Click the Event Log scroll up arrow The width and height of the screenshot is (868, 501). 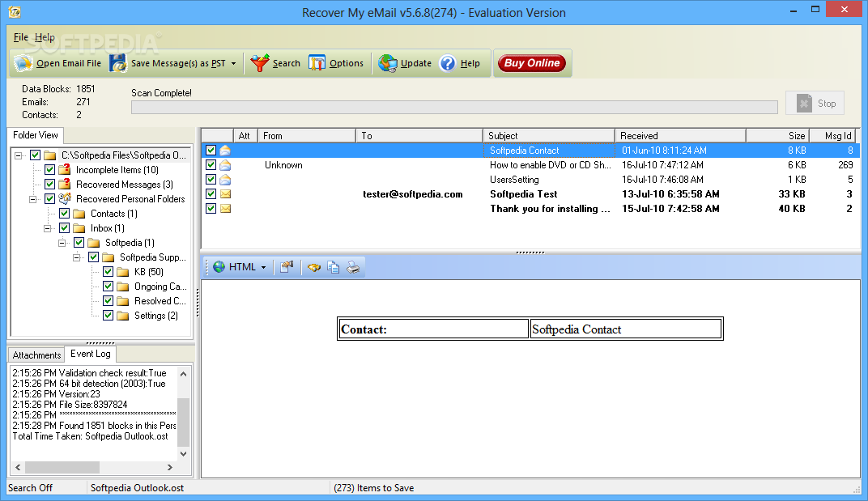[x=183, y=374]
